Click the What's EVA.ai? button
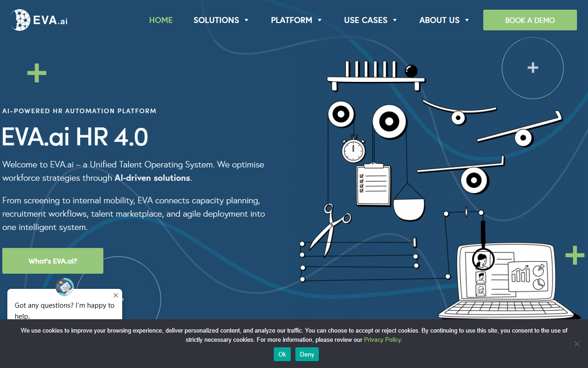 [53, 261]
